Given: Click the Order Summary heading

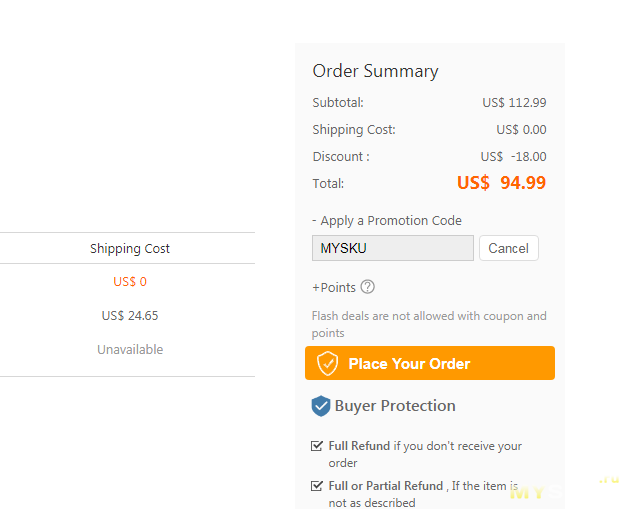Looking at the screenshot, I should 375,71.
